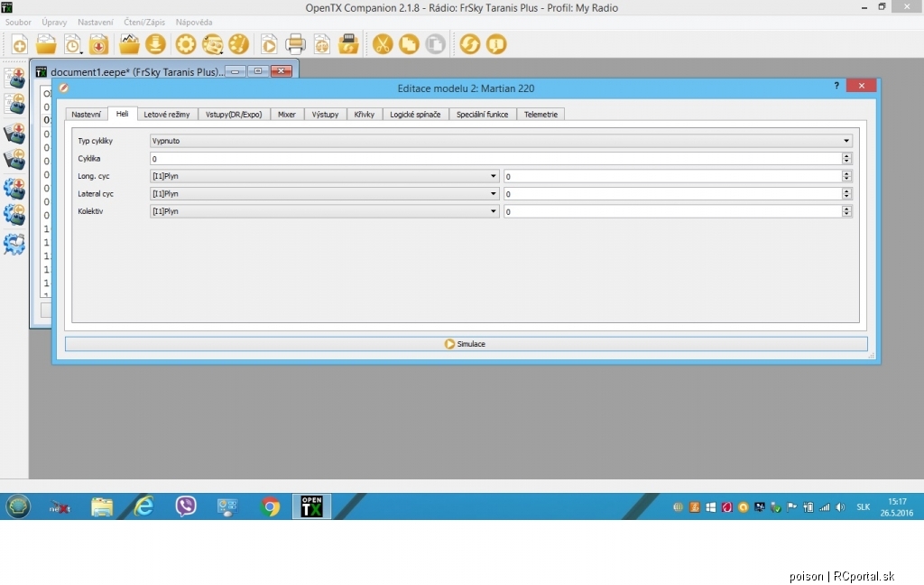Open settings using the toolbar gear icon

185,44
